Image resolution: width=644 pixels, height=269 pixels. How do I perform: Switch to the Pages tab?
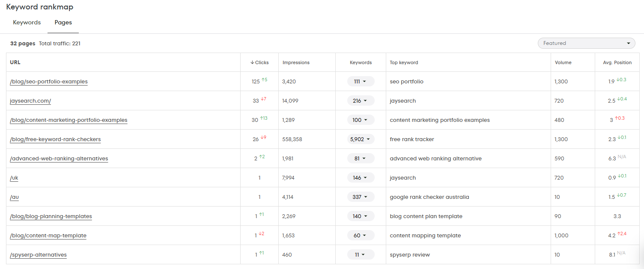63,22
